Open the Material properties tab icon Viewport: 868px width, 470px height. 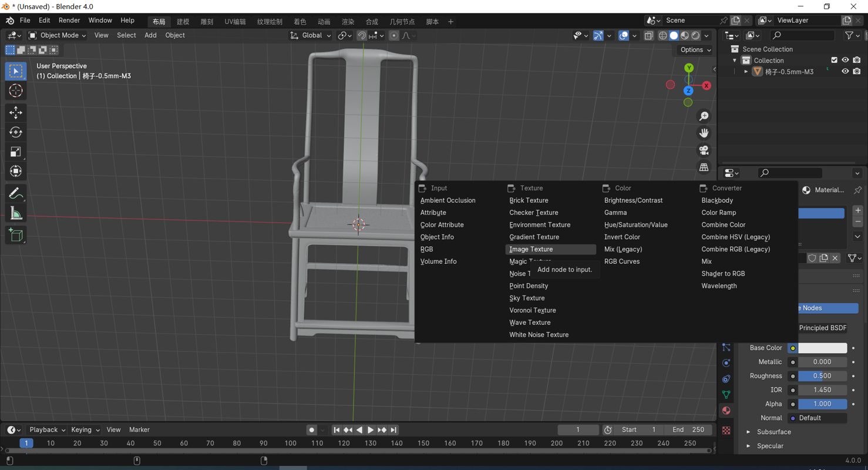coord(726,411)
